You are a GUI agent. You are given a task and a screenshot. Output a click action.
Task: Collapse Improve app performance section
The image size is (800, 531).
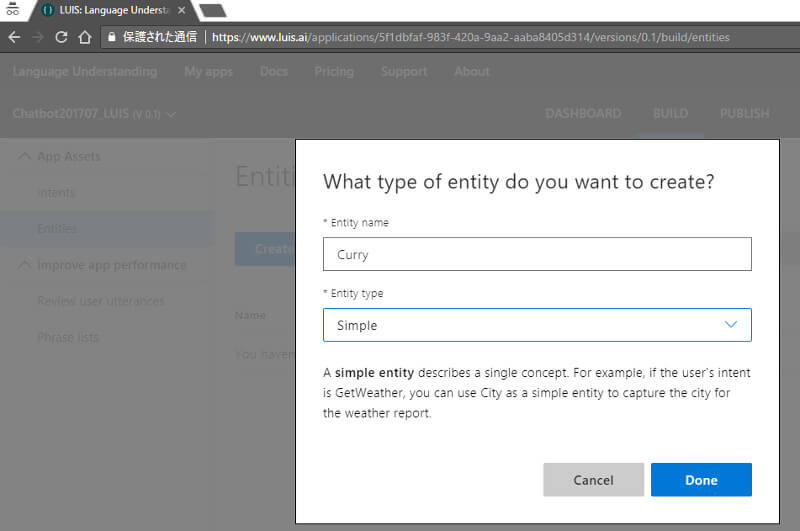tap(24, 265)
